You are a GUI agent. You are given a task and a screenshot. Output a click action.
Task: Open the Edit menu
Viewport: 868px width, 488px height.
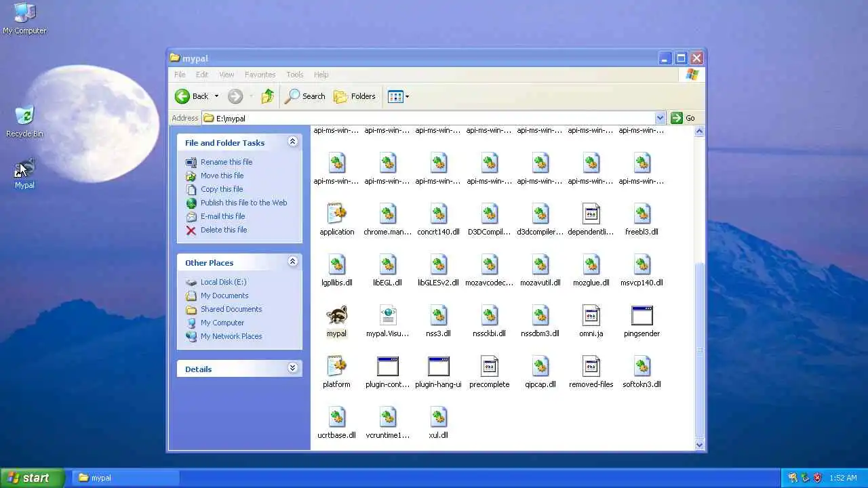point(202,75)
